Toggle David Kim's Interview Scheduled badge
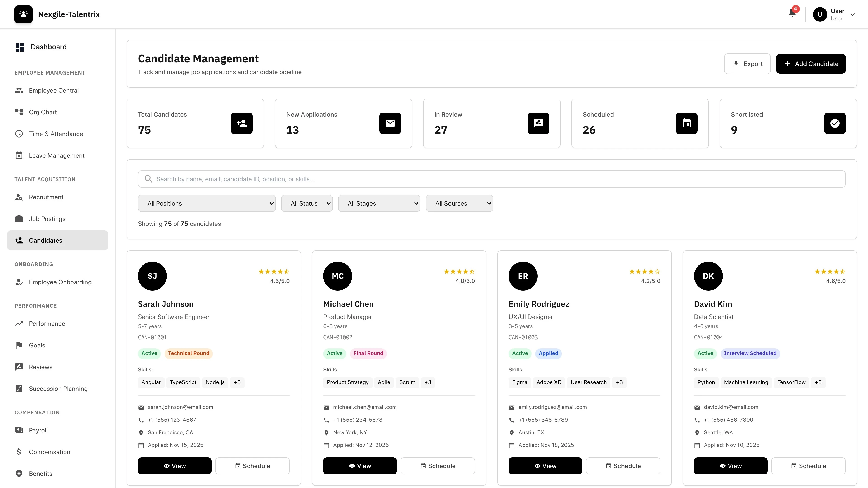This screenshot has height=488, width=868. (750, 353)
